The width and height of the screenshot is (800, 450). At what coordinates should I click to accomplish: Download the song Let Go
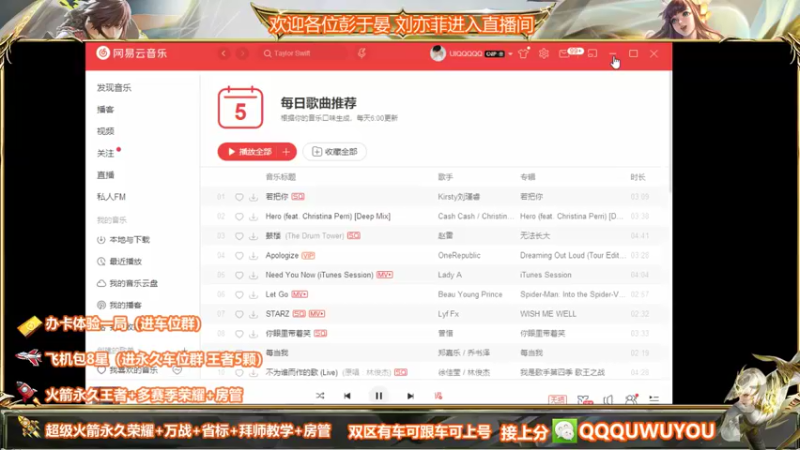[x=253, y=294]
